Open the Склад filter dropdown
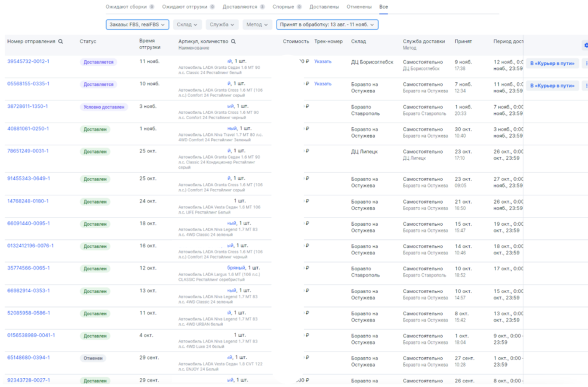The image size is (588, 387). (x=187, y=24)
